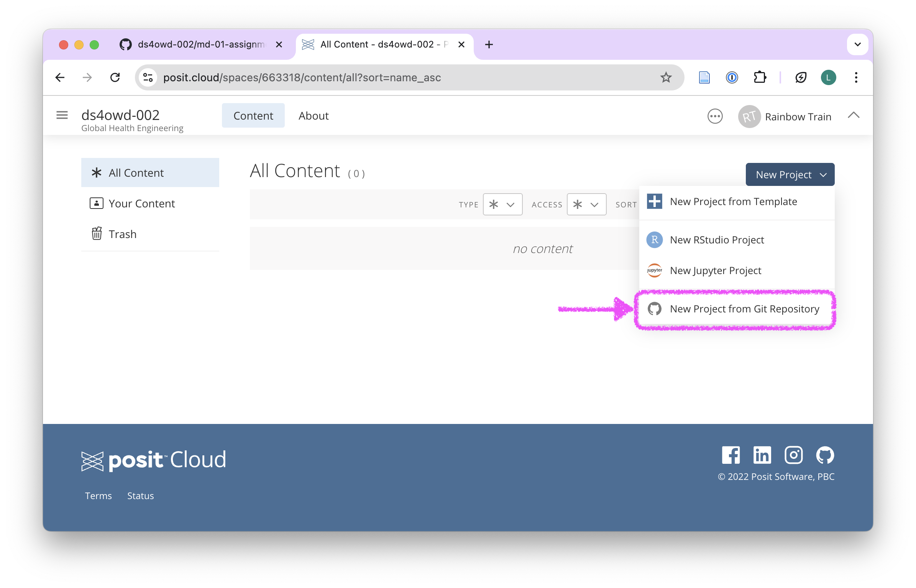Collapse the Rainbow Train account menu
The image size is (916, 588).
pos(854,115)
